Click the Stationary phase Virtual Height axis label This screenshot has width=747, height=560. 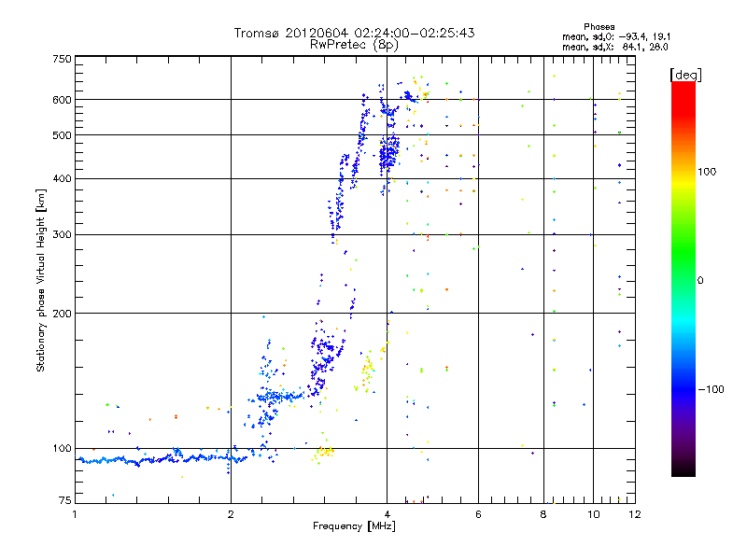pos(41,280)
